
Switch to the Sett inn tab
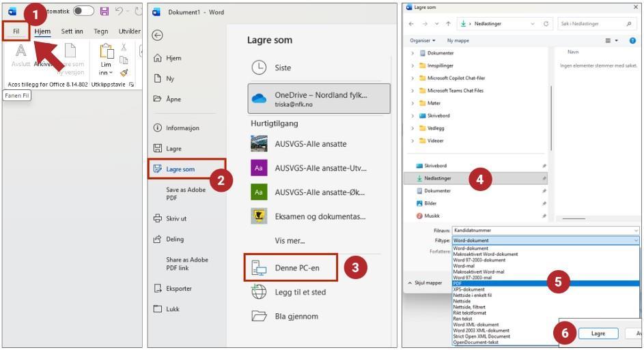point(72,31)
